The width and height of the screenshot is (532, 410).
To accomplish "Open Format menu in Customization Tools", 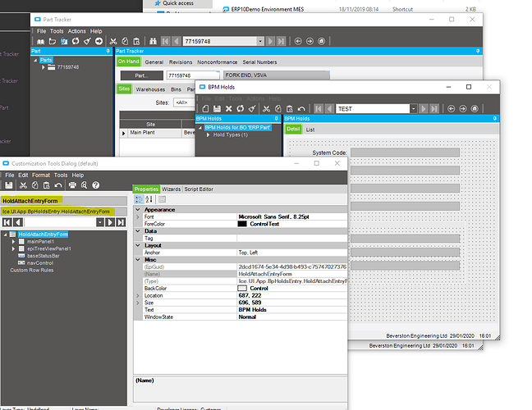I will tap(41, 175).
